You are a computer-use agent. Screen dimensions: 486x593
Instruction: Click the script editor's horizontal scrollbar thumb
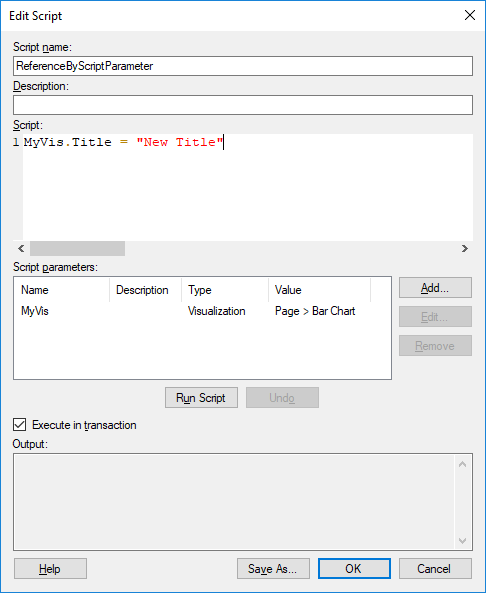point(78,248)
